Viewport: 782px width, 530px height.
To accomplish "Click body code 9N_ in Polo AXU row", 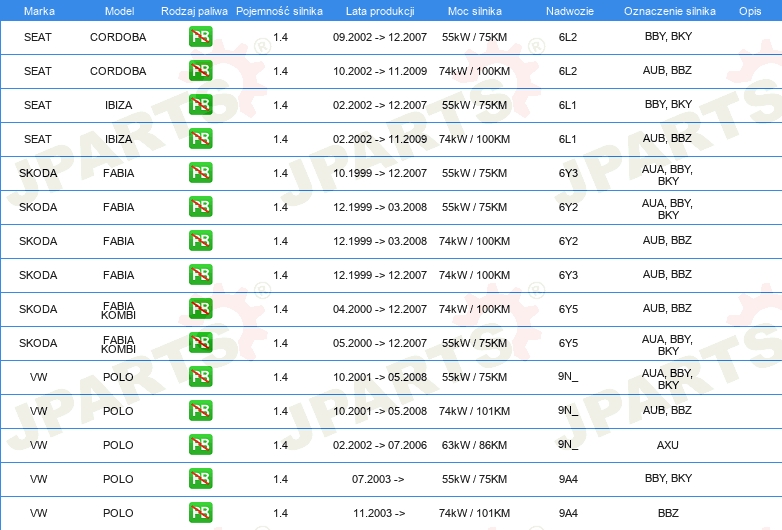I will (568, 444).
